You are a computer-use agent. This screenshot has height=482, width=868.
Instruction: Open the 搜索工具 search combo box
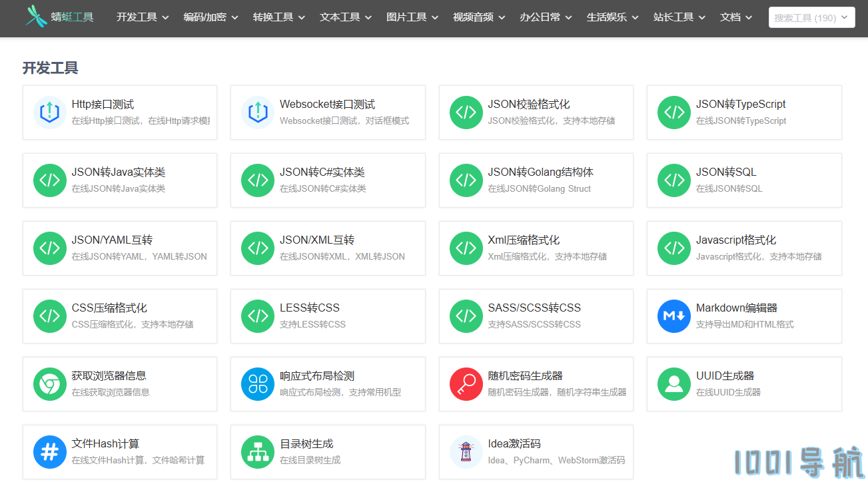click(x=811, y=18)
